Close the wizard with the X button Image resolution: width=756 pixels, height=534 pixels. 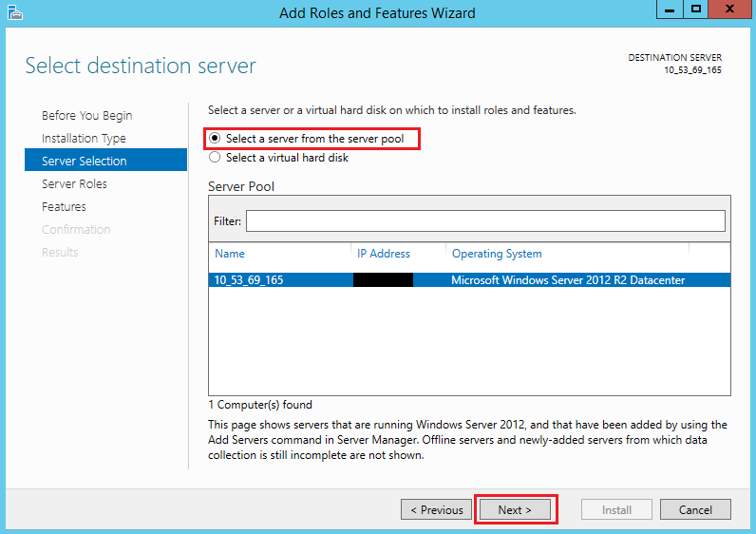coord(730,10)
